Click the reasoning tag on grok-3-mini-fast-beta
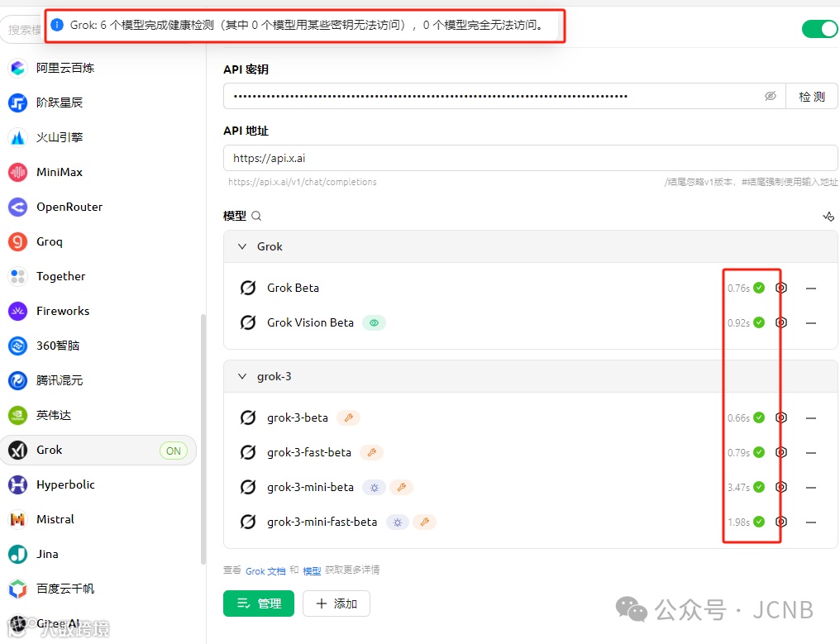The height and width of the screenshot is (644, 840). click(x=398, y=522)
